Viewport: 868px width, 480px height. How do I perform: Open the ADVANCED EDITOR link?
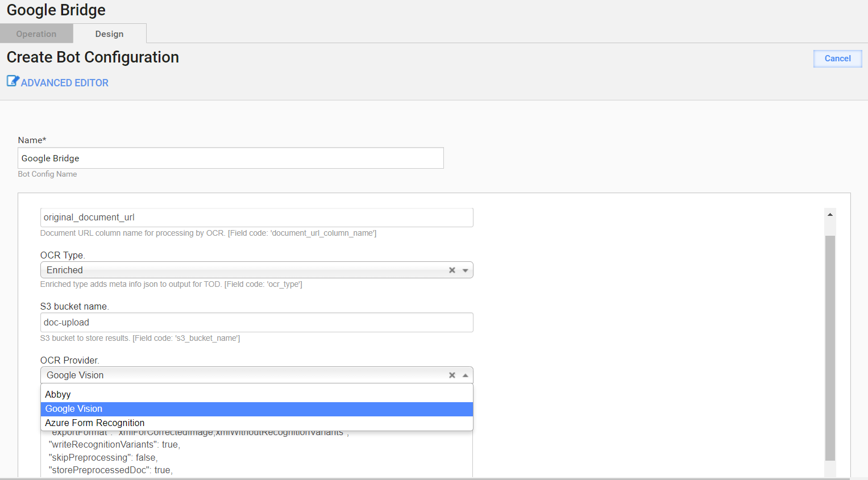pyautogui.click(x=65, y=83)
